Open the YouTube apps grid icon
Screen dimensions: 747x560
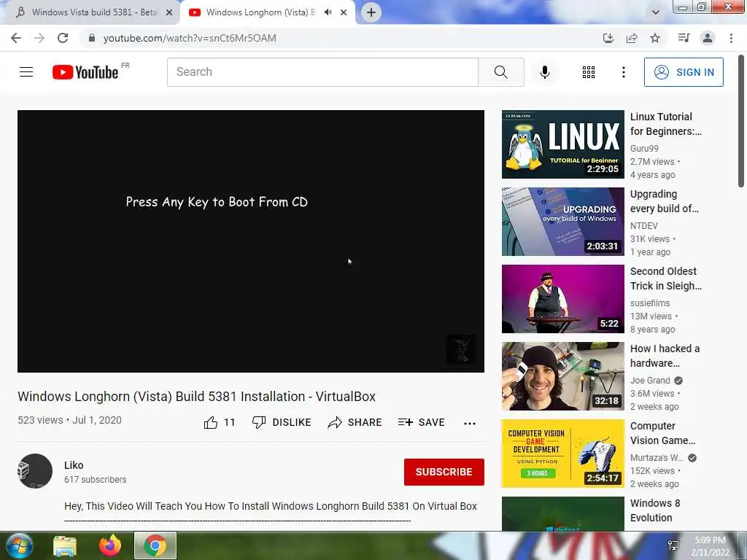(x=589, y=72)
